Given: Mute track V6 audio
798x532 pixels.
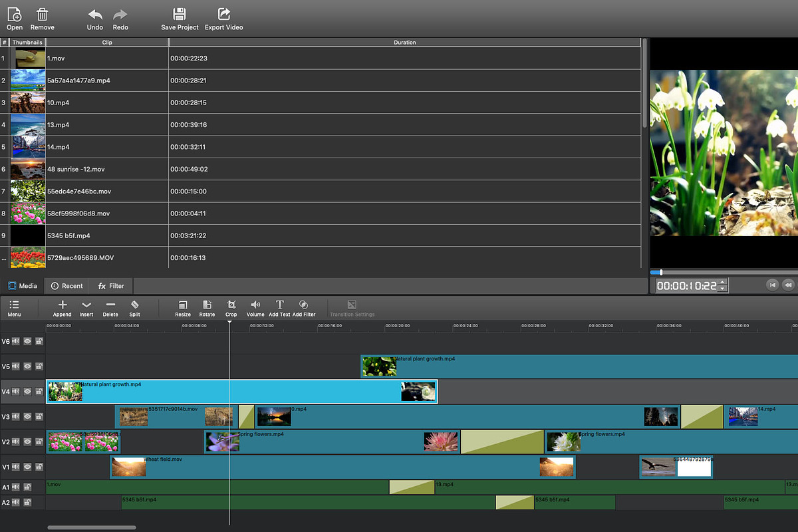Looking at the screenshot, I should [16, 341].
